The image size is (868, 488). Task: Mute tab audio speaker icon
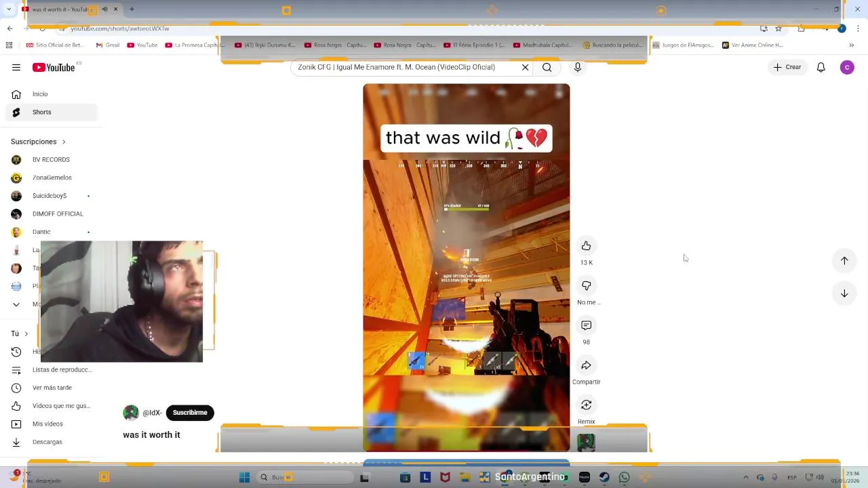point(104,9)
